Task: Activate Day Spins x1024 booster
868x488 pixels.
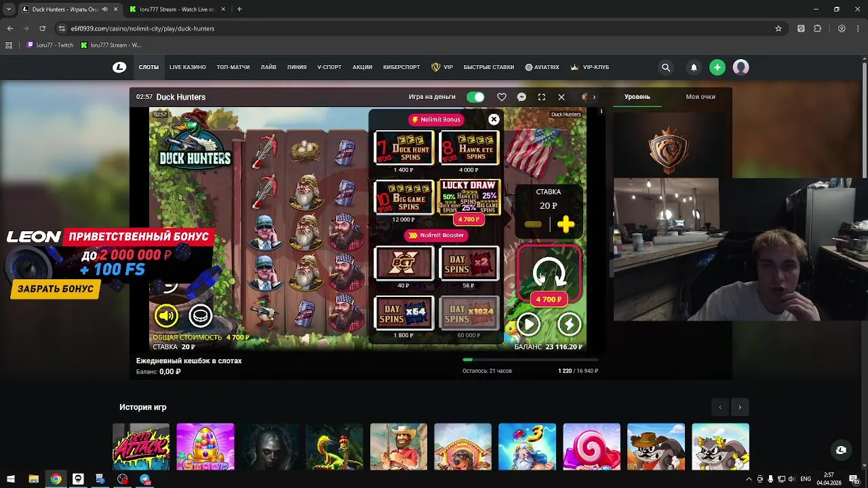Action: pyautogui.click(x=469, y=313)
